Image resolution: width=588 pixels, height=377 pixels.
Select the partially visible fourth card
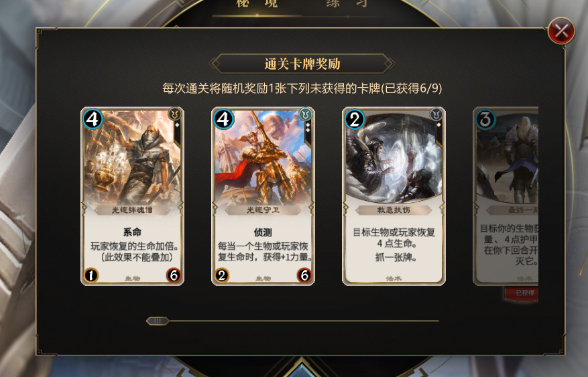point(506,196)
